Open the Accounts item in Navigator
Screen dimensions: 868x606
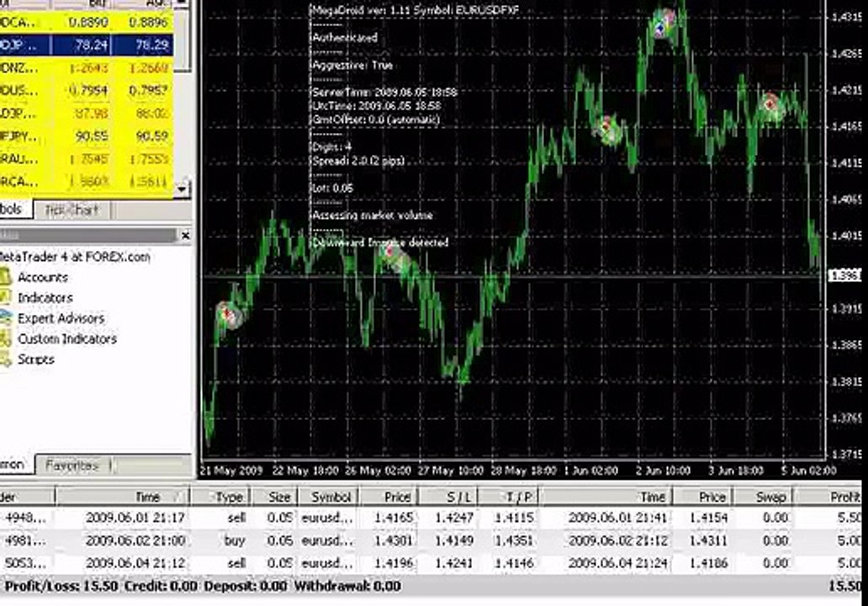[x=42, y=277]
